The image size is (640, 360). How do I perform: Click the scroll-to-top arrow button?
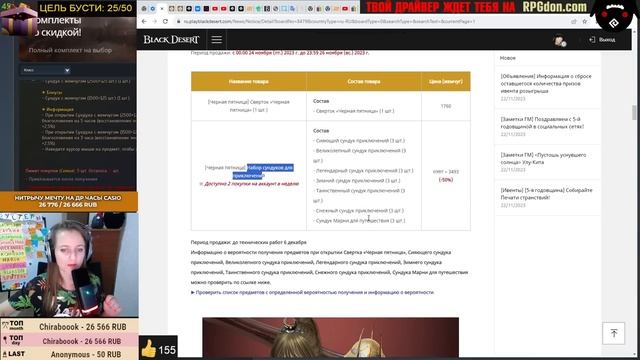click(613, 333)
